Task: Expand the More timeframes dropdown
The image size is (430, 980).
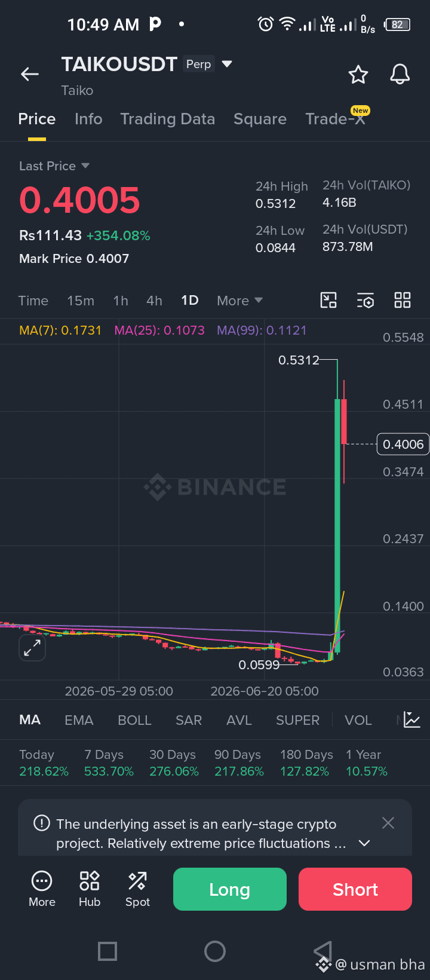Action: tap(239, 301)
